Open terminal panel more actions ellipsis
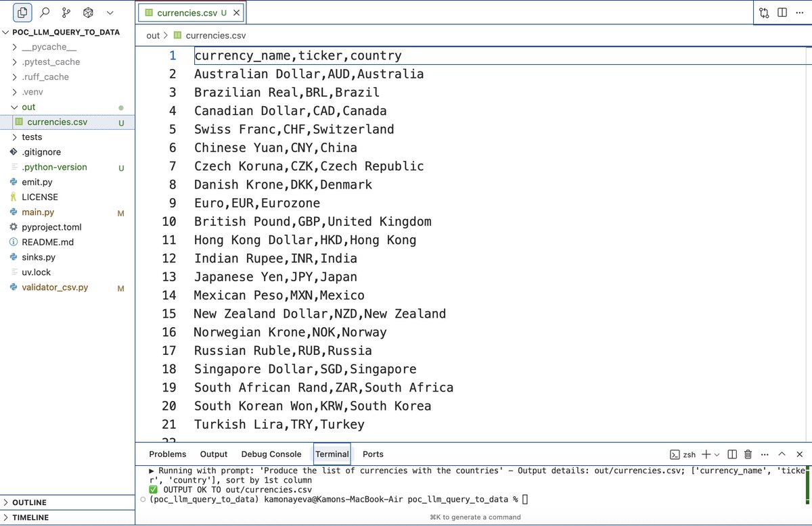 [x=765, y=454]
